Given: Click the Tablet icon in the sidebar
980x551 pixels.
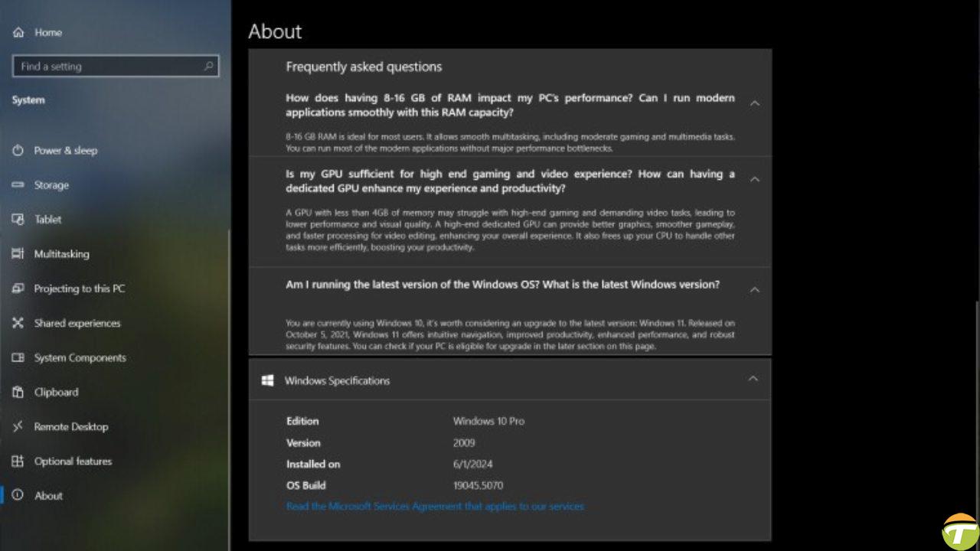Looking at the screenshot, I should [x=18, y=220].
